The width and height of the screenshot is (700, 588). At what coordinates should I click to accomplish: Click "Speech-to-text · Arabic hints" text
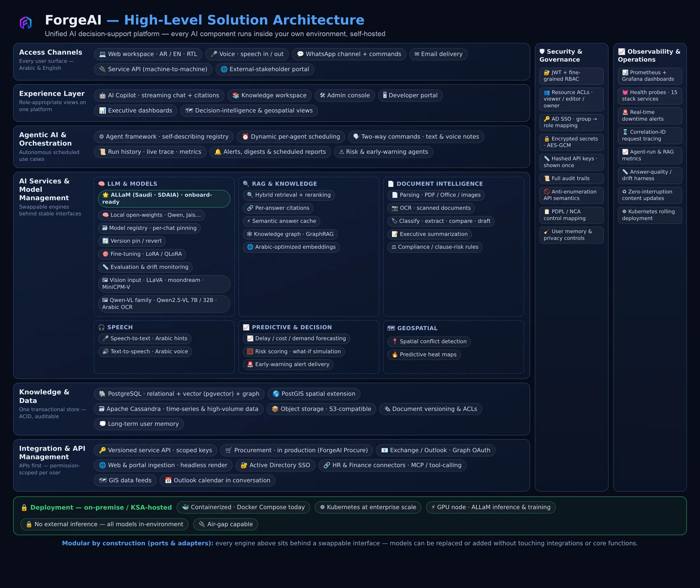(149, 338)
